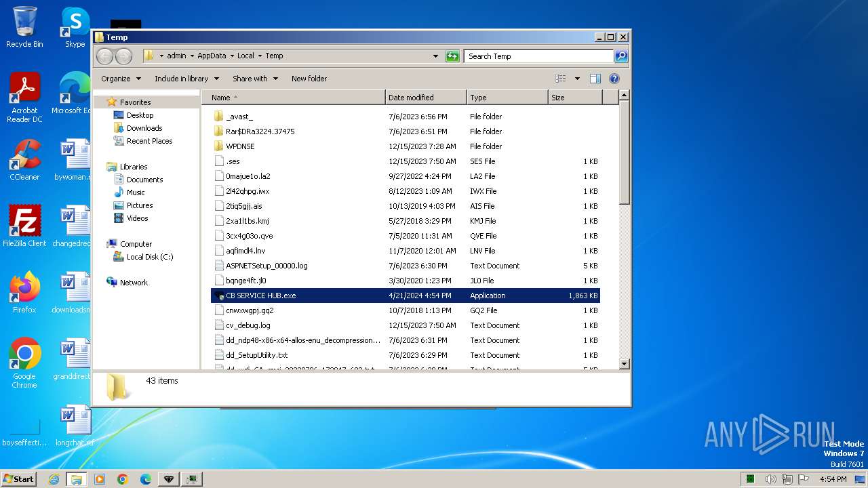Open the Documents library

[144, 180]
